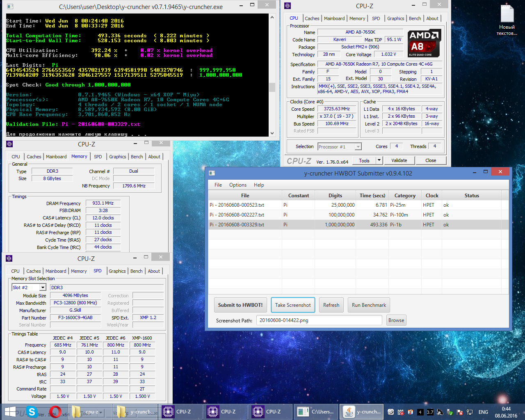
Task: Switch to the C:\Users console taskbar item
Action: [315, 412]
